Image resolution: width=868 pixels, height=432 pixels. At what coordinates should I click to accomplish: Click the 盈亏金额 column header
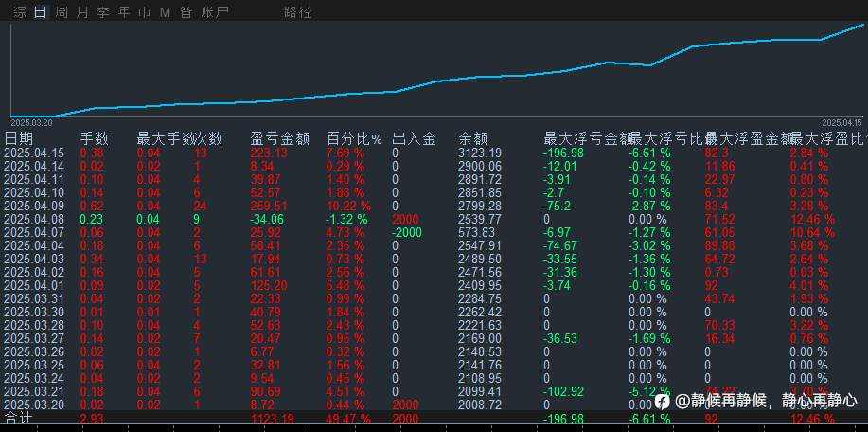point(279,138)
